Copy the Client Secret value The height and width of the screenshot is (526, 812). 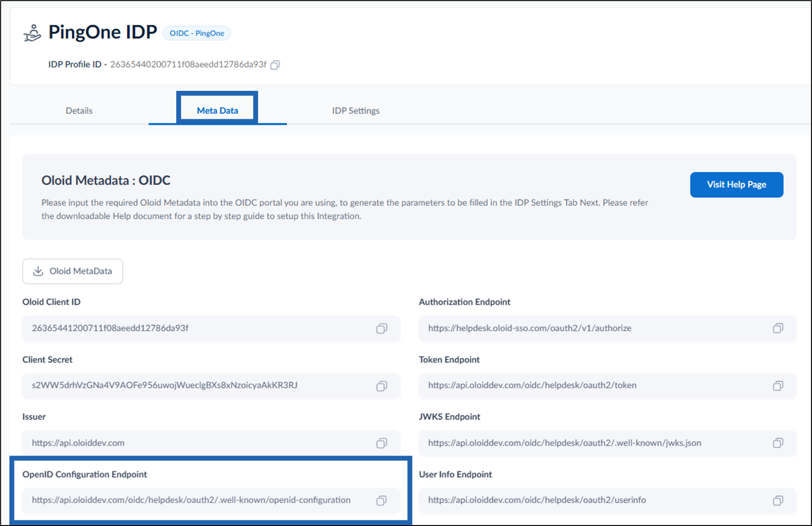point(382,386)
